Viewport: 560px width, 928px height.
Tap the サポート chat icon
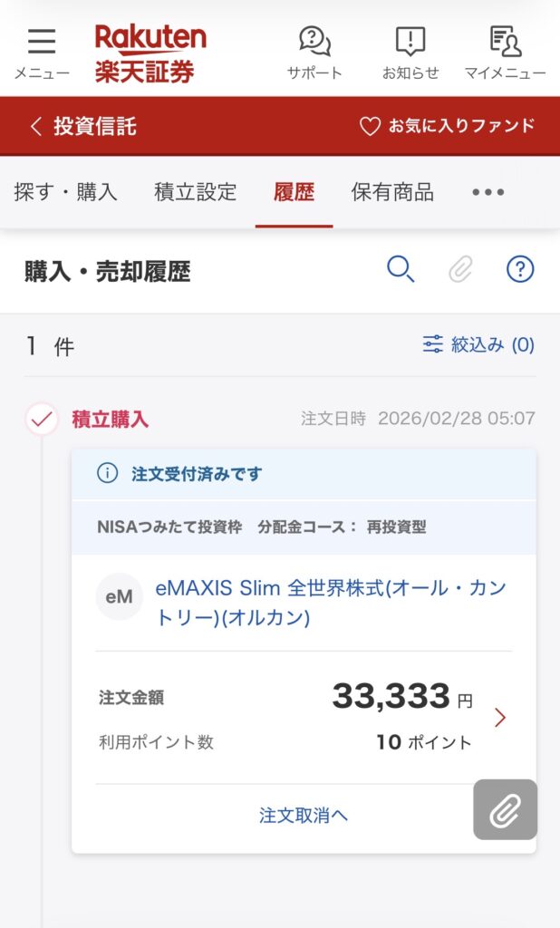click(x=314, y=43)
